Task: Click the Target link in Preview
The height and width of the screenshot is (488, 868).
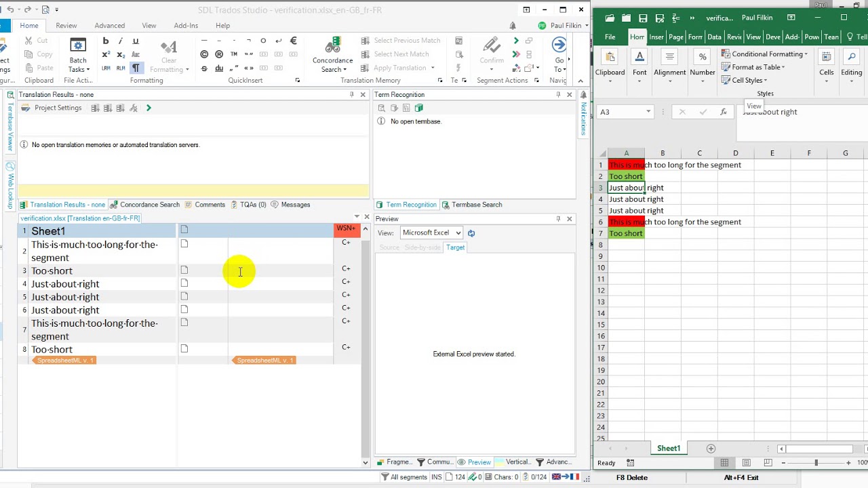Action: [456, 247]
